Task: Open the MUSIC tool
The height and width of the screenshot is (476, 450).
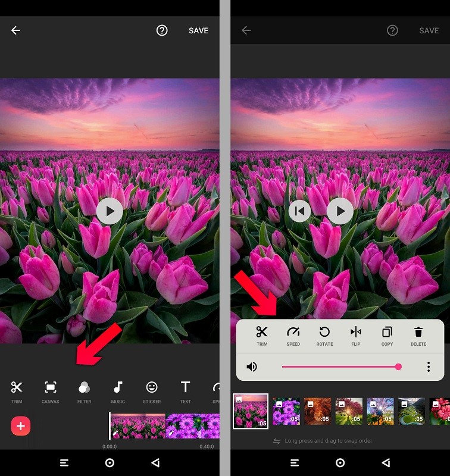Action: pyautogui.click(x=118, y=392)
